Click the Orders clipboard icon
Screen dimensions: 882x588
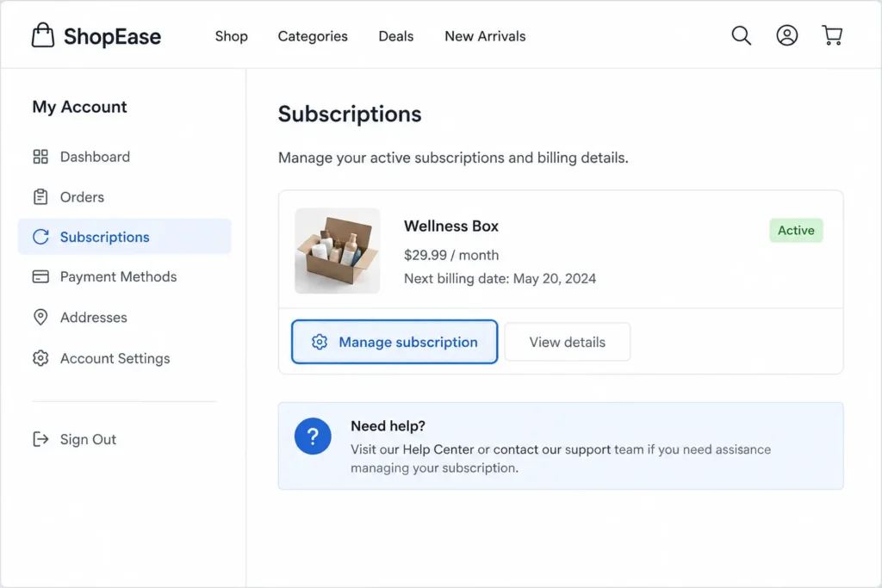40,197
